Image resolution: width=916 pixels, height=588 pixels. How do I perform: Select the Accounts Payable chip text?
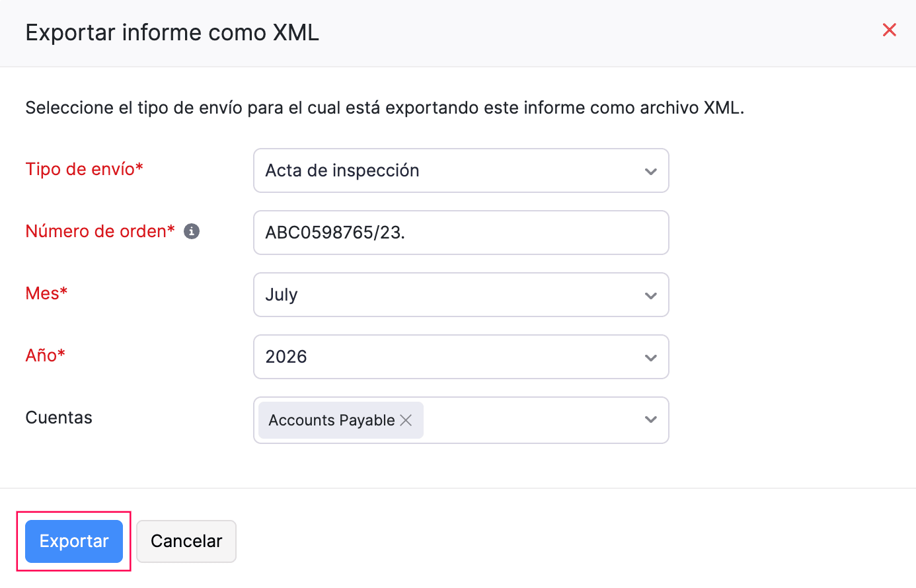[x=332, y=420]
